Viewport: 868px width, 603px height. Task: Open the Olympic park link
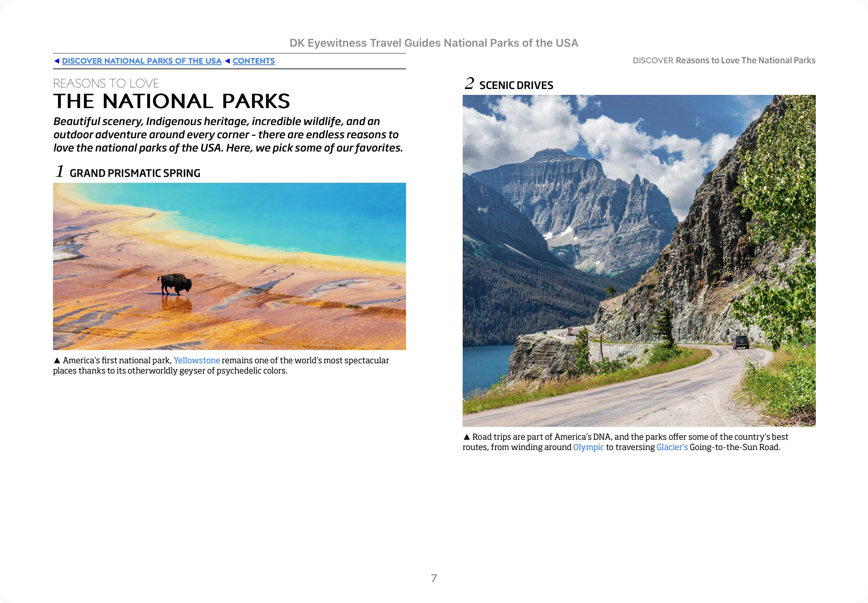tap(588, 447)
